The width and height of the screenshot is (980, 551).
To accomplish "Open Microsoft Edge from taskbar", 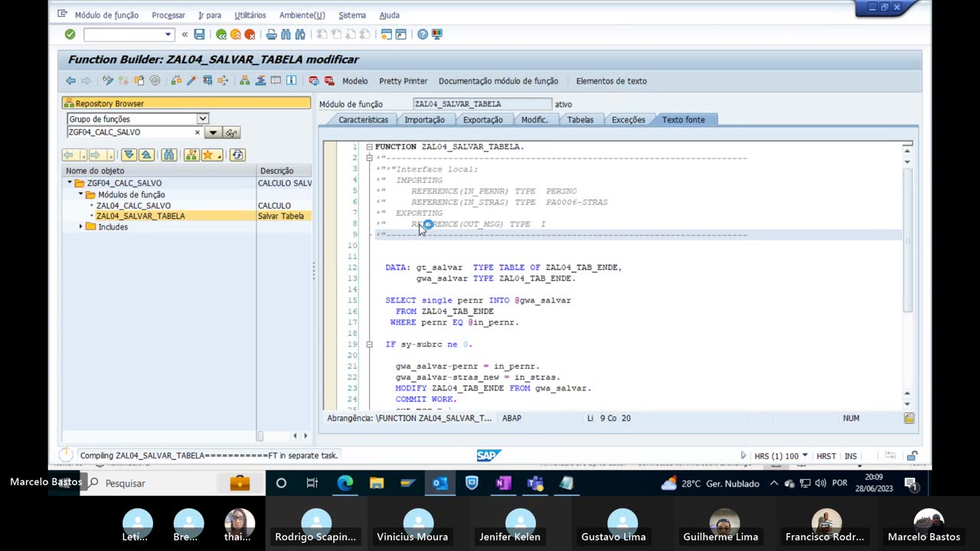I will [x=345, y=484].
